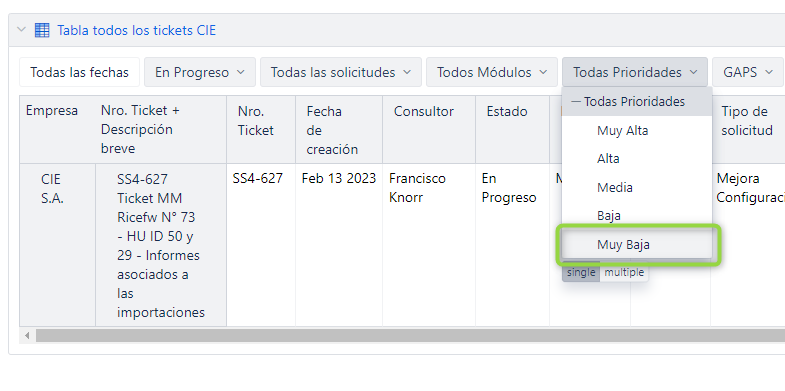Click the horizontal scrollbar of the table
This screenshot has height=391, width=785.
410,335
